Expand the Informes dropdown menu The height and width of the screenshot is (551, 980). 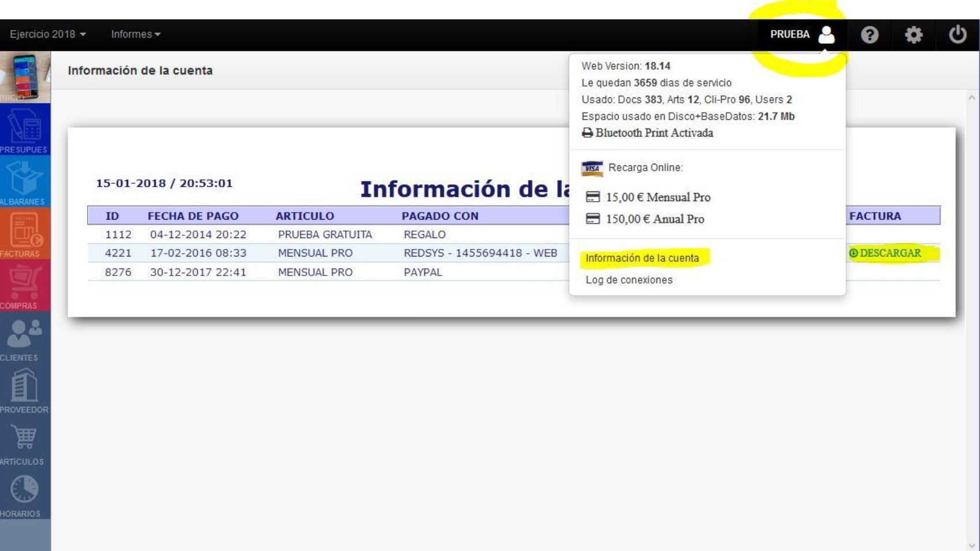(x=135, y=35)
